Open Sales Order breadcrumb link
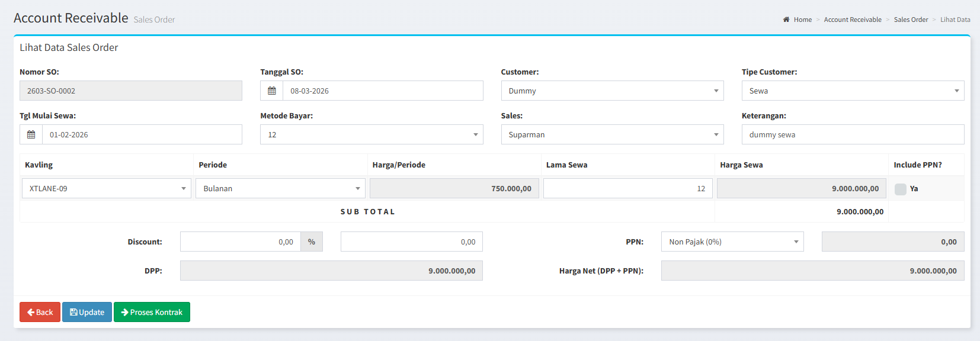Screen dimensions: 980x341 point(911,20)
